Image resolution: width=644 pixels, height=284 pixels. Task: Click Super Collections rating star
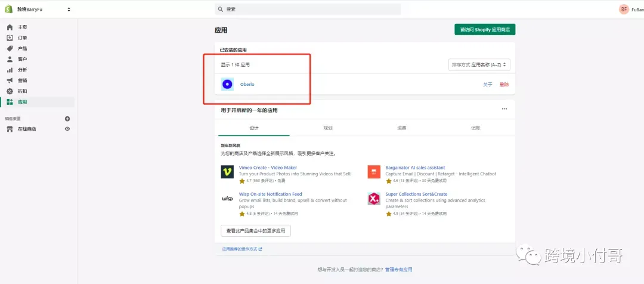tap(389, 214)
